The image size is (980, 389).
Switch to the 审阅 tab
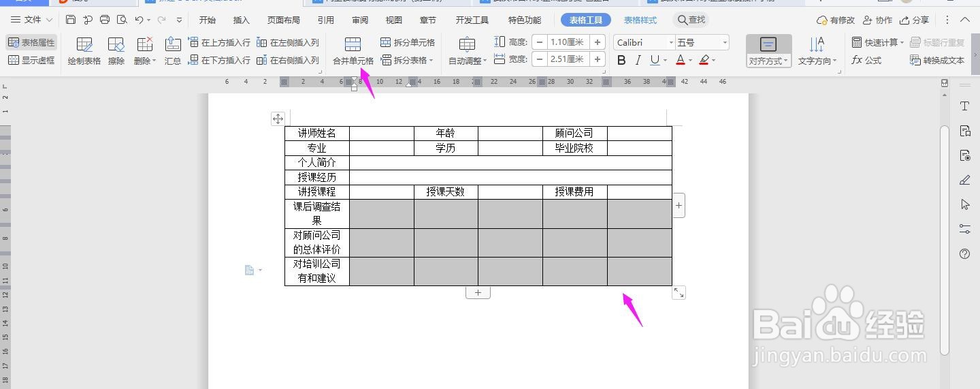point(360,20)
